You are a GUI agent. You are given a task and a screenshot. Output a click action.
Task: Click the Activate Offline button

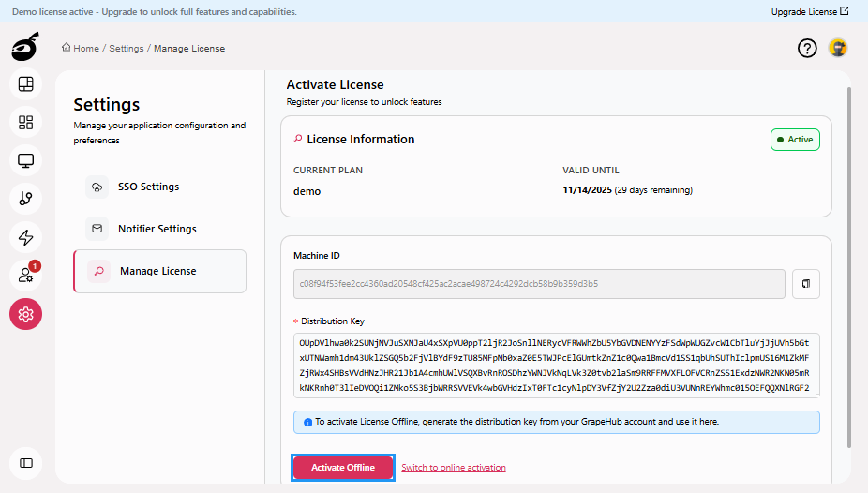[343, 468]
